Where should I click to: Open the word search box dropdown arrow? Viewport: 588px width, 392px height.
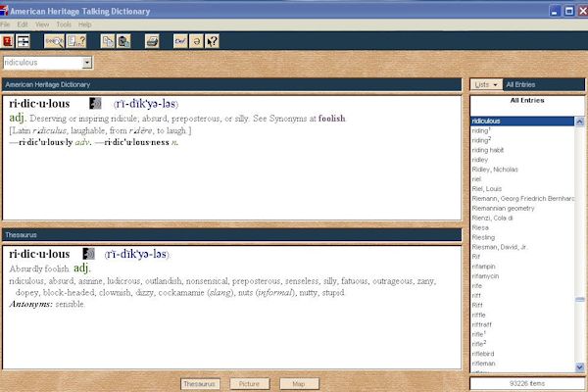pyautogui.click(x=87, y=63)
